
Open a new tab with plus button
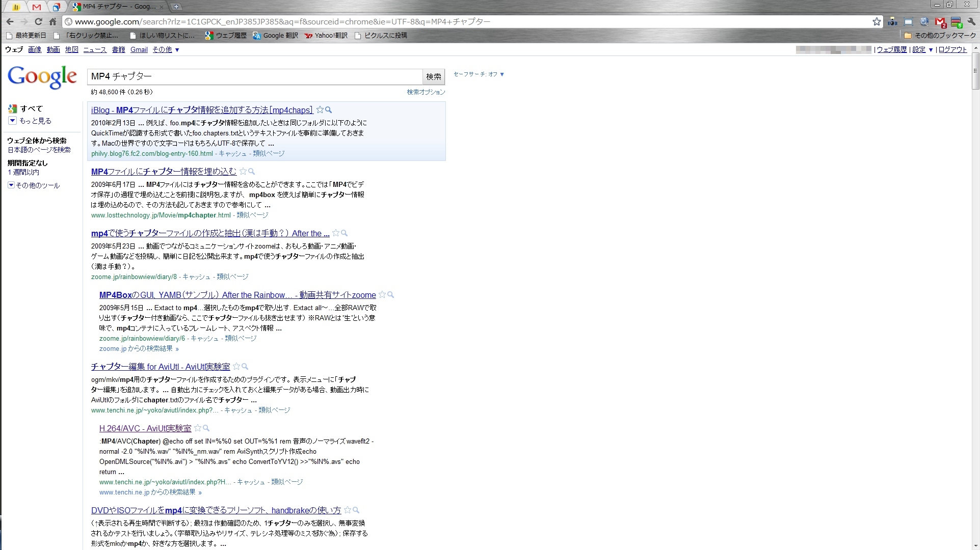click(176, 7)
